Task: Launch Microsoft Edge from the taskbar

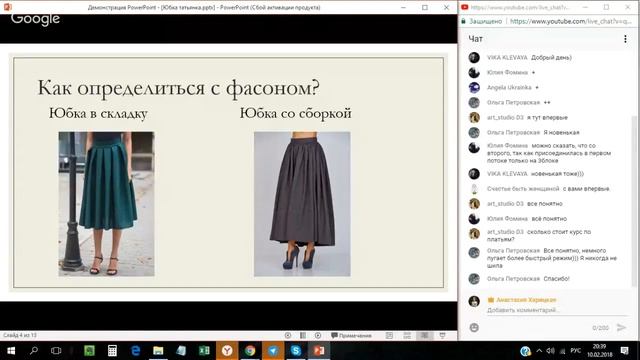Action: click(136, 351)
